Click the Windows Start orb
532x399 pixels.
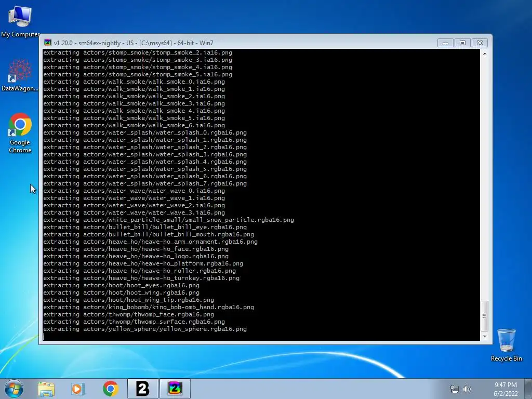point(14,389)
